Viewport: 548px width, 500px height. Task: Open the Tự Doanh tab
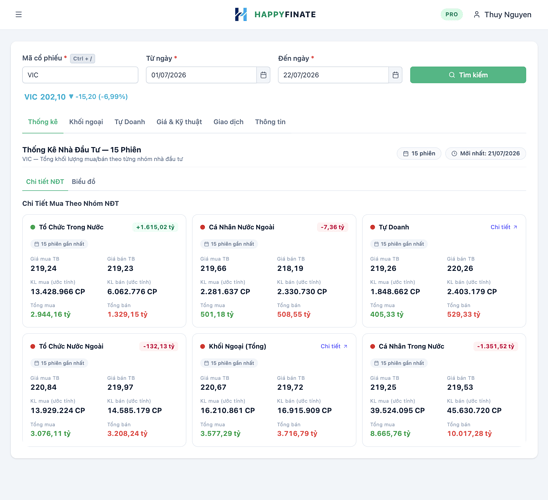point(130,122)
